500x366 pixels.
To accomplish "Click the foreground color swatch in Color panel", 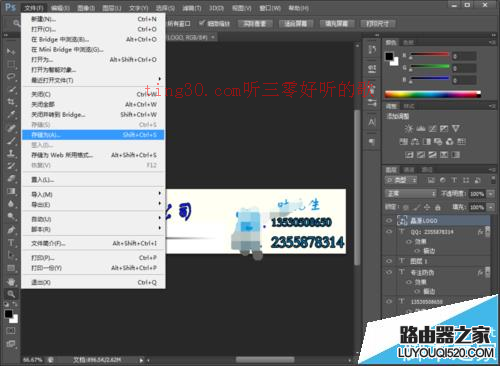I will 389,56.
